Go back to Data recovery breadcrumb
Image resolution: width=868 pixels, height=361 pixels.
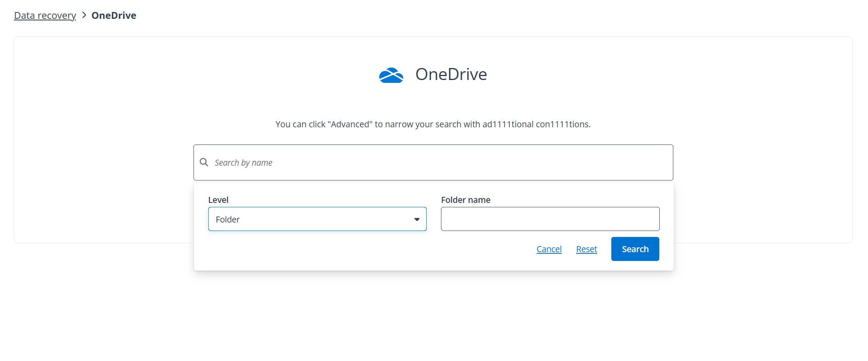point(45,15)
